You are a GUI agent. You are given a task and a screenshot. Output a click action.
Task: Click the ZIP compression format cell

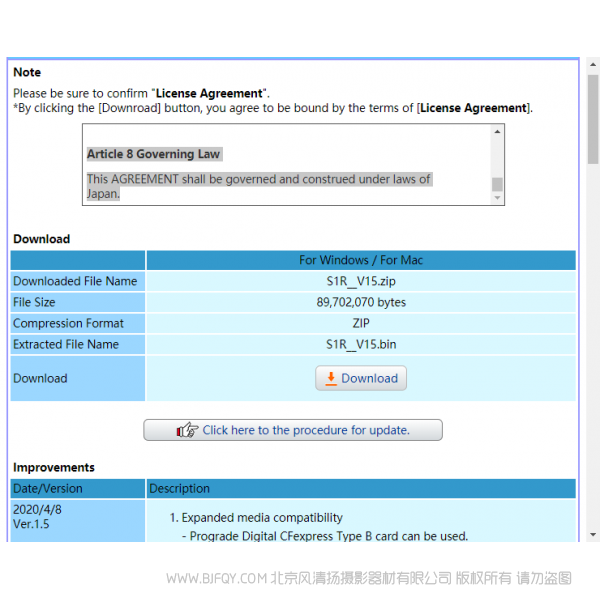(361, 323)
